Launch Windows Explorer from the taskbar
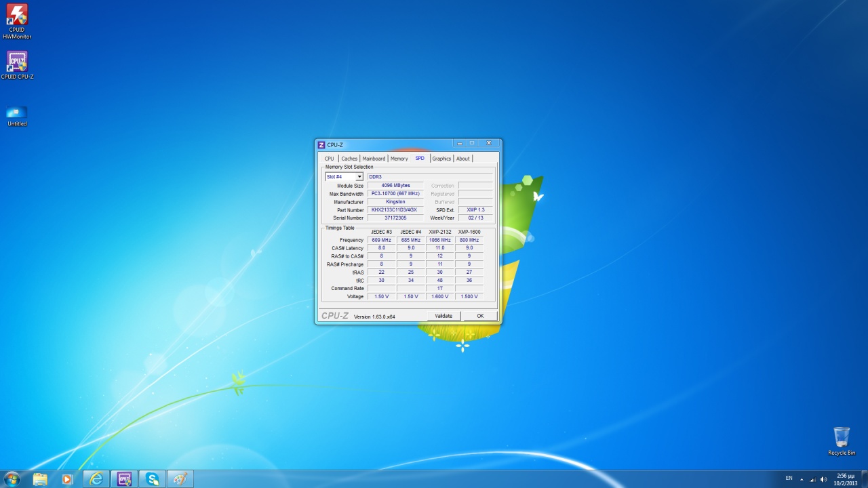The width and height of the screenshot is (868, 488). (x=40, y=479)
